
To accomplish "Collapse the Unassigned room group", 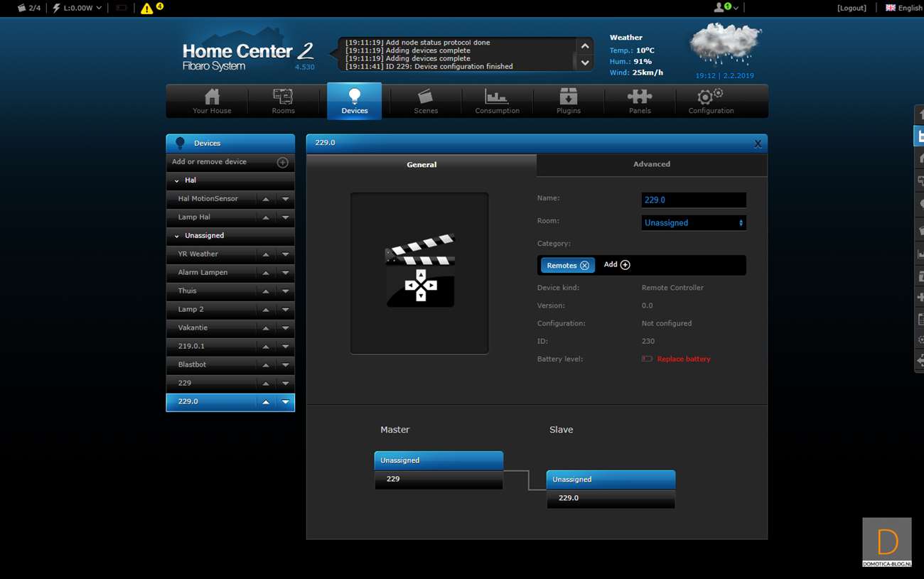I will [177, 236].
